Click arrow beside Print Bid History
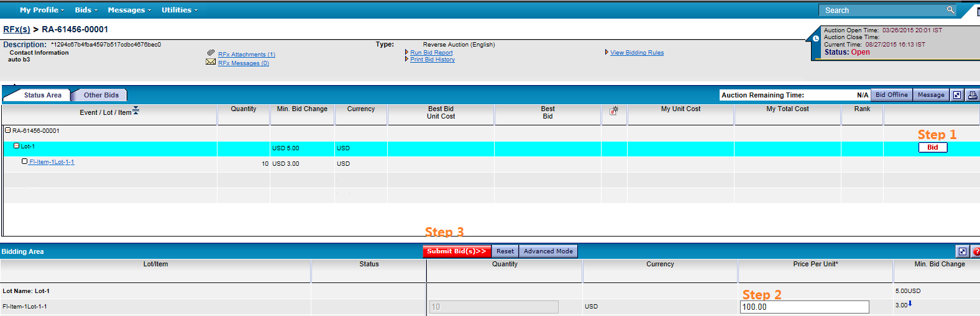 406,59
